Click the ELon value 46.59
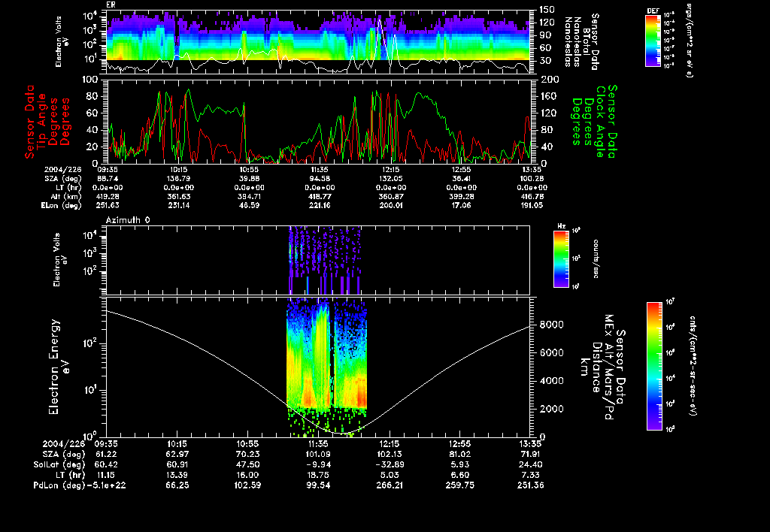This screenshot has width=770, height=532. (249, 205)
